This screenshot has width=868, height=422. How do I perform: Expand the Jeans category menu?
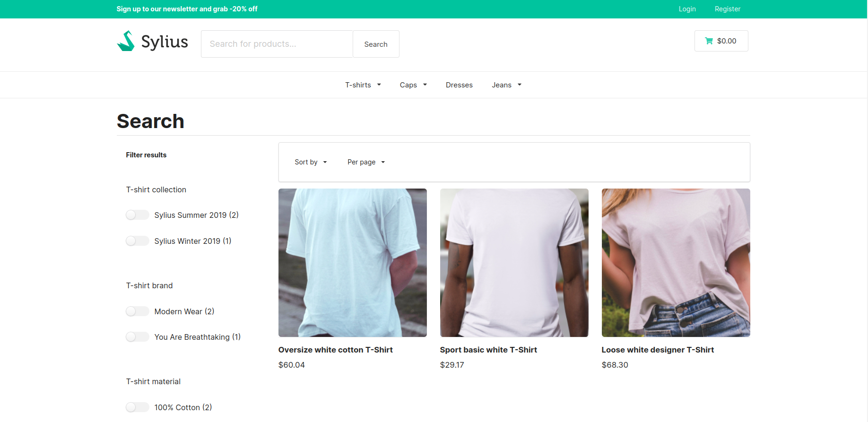point(506,85)
